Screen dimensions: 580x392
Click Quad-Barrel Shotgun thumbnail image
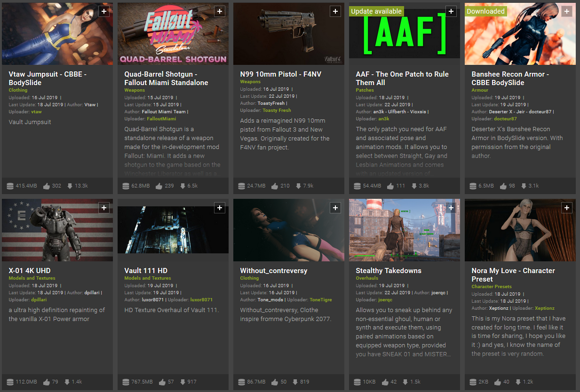[x=173, y=34]
